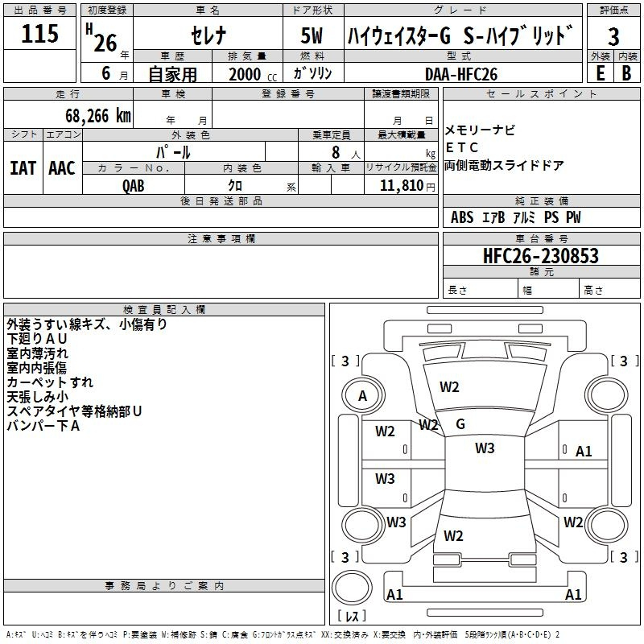This screenshot has width=644, height=644.
Task: Click equipment list ABS エアB アルミ PS PW
Action: pyautogui.click(x=516, y=217)
